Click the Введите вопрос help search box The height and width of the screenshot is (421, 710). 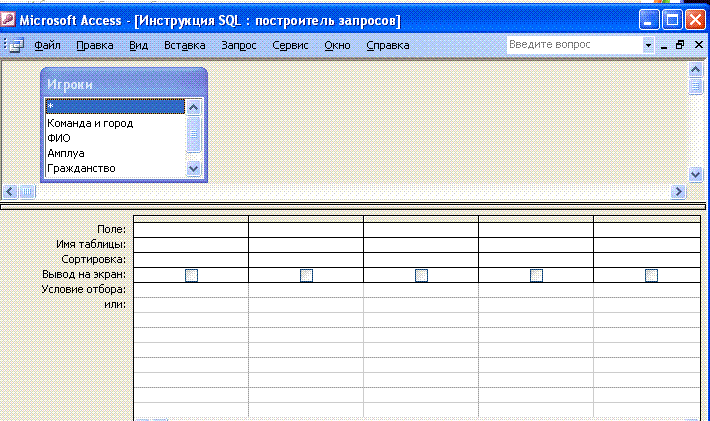click(575, 45)
